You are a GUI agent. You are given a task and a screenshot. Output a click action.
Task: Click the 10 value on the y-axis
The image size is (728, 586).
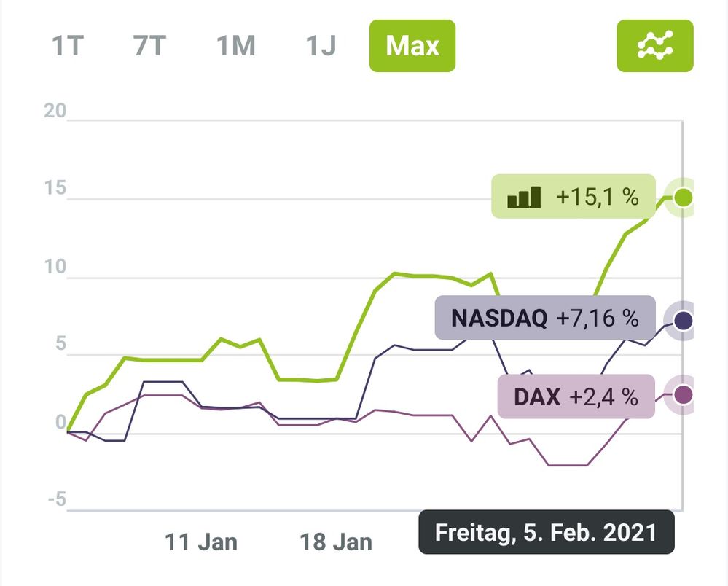(x=55, y=267)
